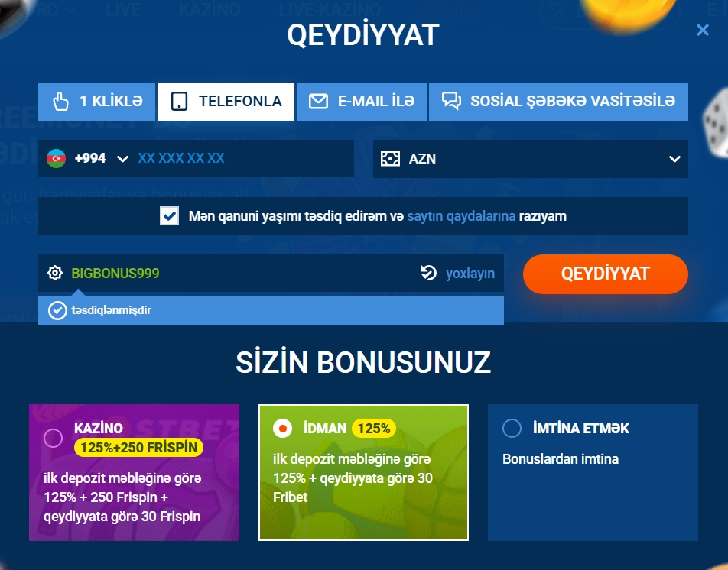Image resolution: width=728 pixels, height=570 pixels.
Task: Select the TELEFONLA registration tab
Action: tap(226, 102)
